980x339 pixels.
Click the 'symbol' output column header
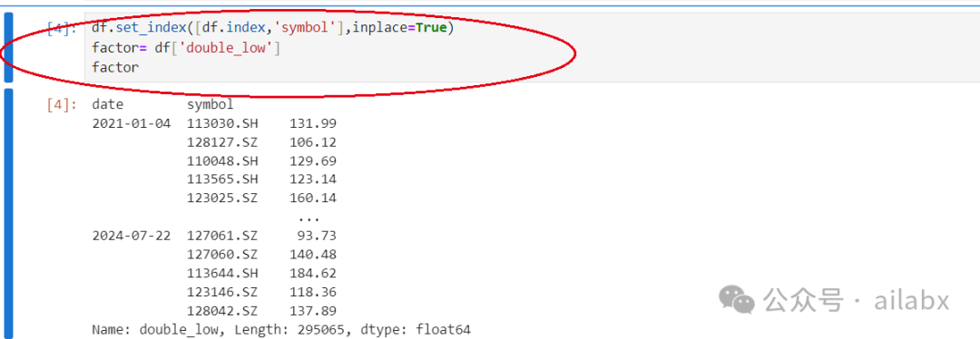tap(210, 104)
